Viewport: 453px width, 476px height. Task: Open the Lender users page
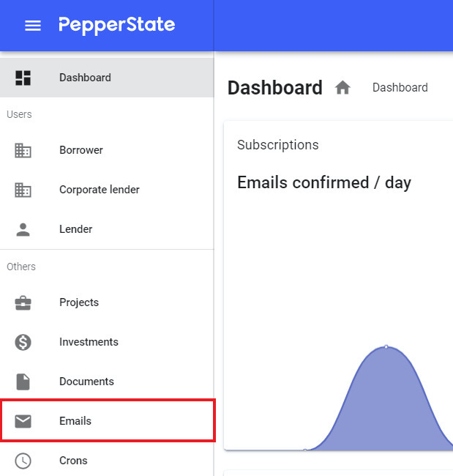pyautogui.click(x=76, y=229)
